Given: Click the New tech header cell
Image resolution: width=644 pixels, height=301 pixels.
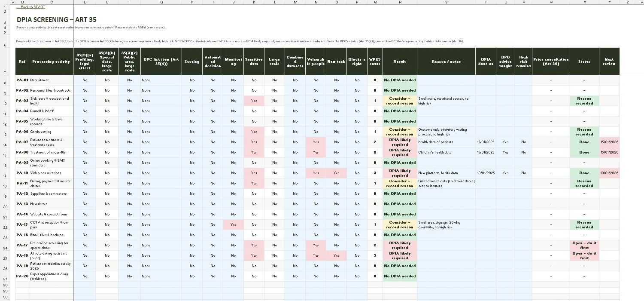Looking at the screenshot, I should 337,61.
